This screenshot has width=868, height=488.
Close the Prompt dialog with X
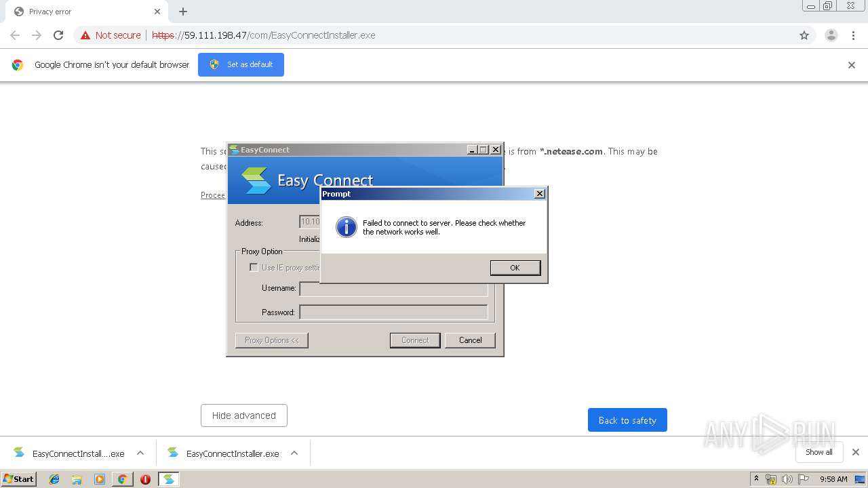[540, 194]
